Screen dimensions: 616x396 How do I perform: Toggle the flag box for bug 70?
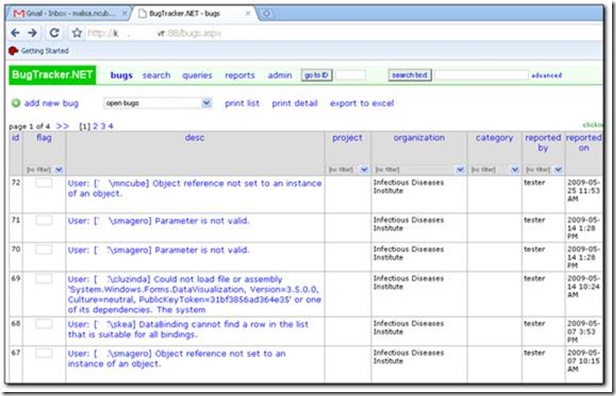(44, 249)
